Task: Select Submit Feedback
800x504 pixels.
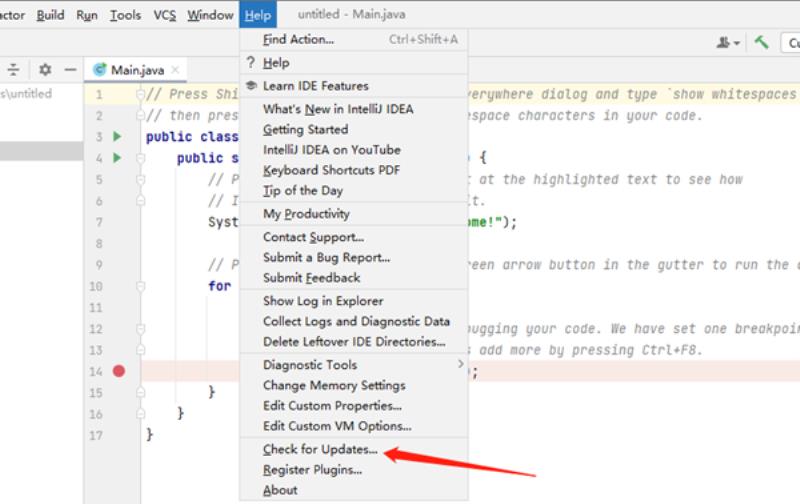Action: (354, 278)
